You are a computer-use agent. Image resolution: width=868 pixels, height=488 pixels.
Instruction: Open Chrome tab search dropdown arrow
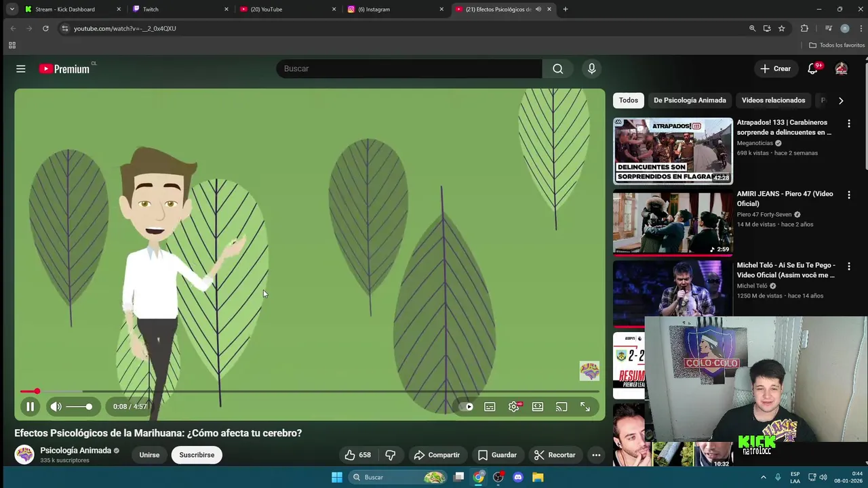point(12,9)
